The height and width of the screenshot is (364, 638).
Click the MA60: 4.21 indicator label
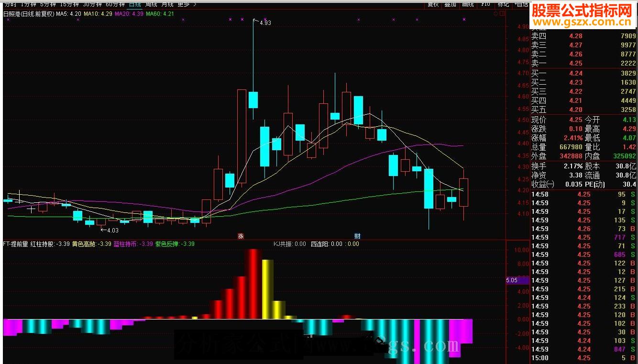pos(160,14)
